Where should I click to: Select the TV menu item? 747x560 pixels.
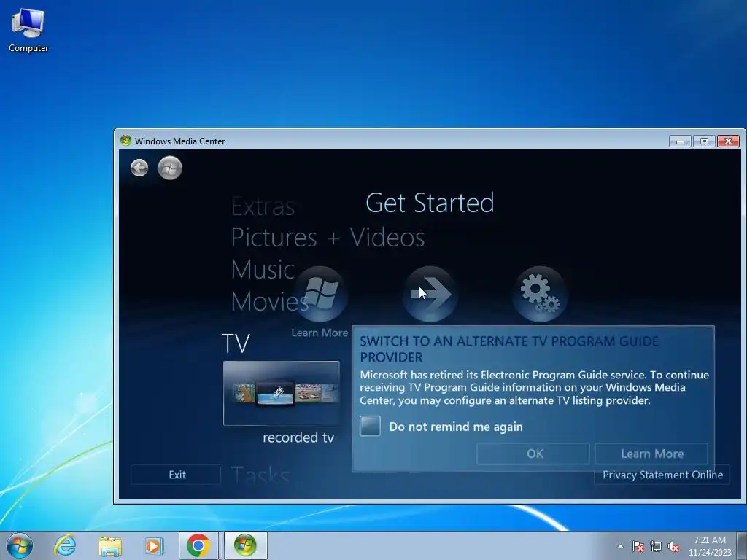236,343
